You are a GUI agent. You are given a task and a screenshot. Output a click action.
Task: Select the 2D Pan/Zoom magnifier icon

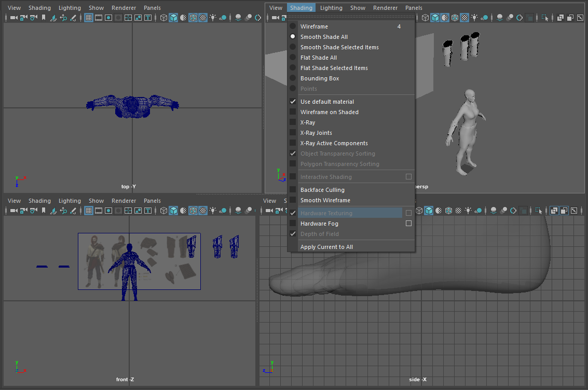[62, 18]
